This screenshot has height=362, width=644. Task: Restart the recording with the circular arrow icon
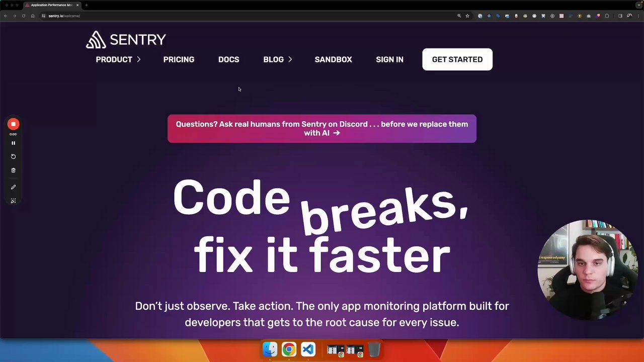pos(13,156)
